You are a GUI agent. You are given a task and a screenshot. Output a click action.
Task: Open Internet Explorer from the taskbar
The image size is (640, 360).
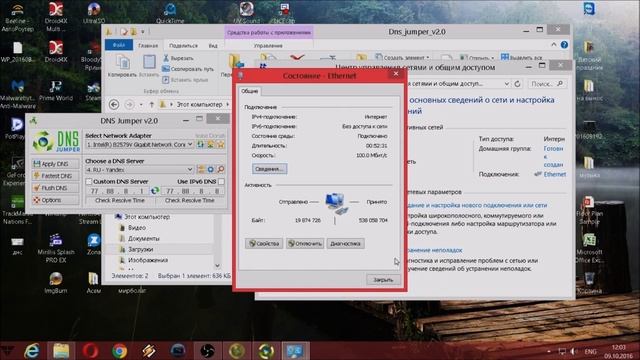[32, 351]
